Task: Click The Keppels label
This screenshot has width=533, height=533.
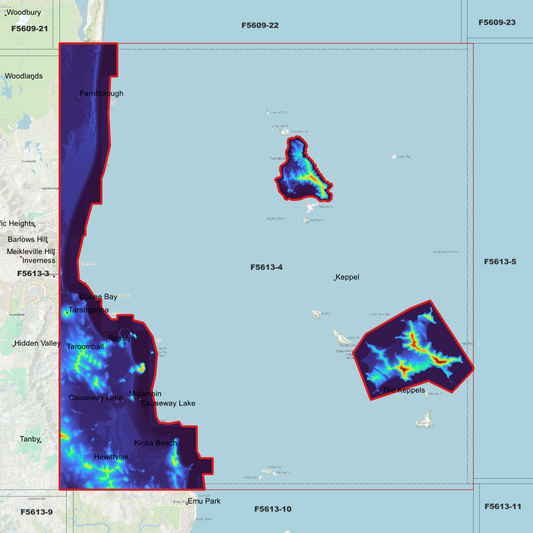Action: [x=403, y=390]
